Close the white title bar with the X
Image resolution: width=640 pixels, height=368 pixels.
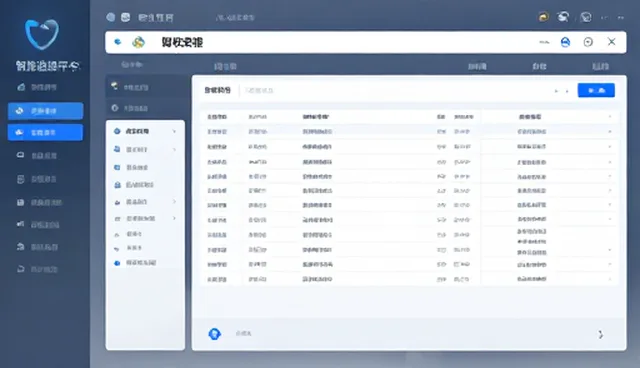coord(611,42)
